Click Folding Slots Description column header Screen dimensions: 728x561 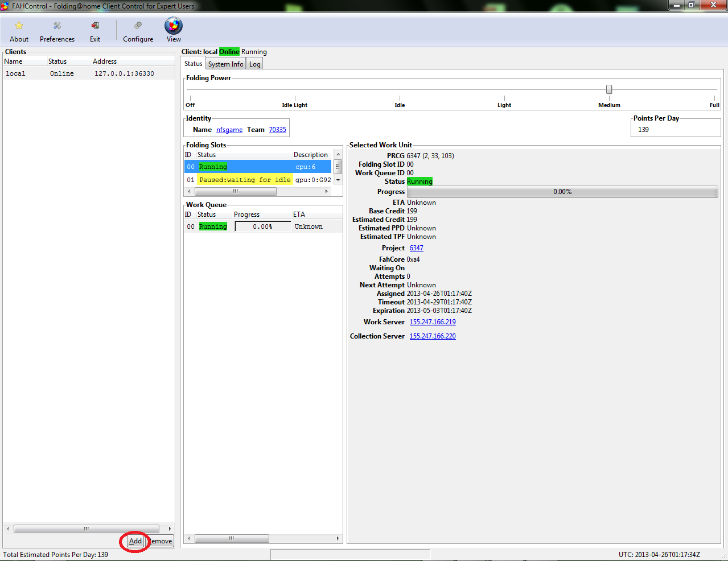(311, 155)
